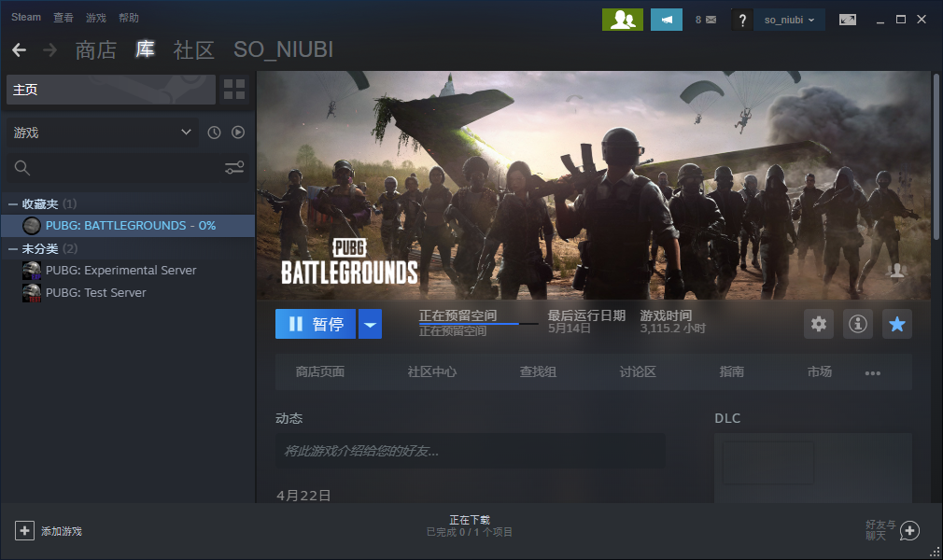
Task: Click the 4月22日 date heading
Action: click(303, 496)
